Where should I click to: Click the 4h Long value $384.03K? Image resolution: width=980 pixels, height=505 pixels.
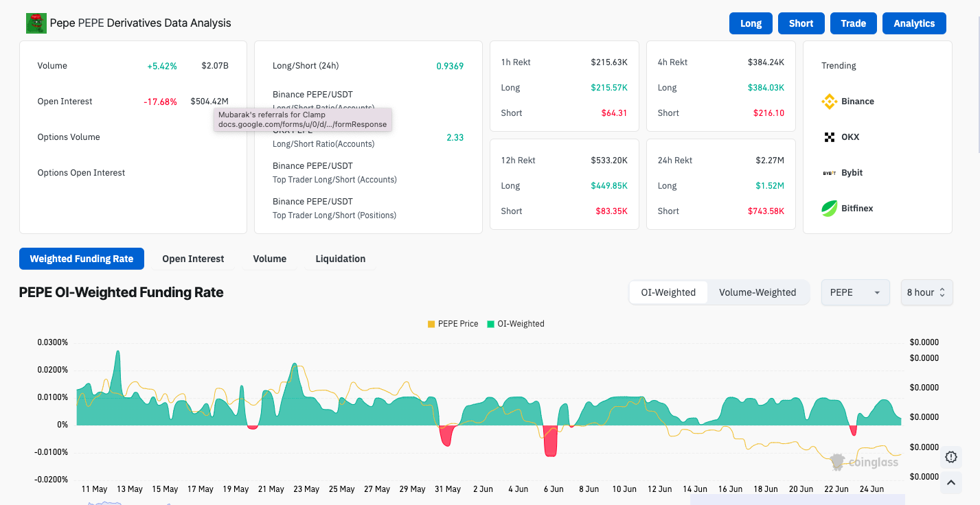point(766,88)
